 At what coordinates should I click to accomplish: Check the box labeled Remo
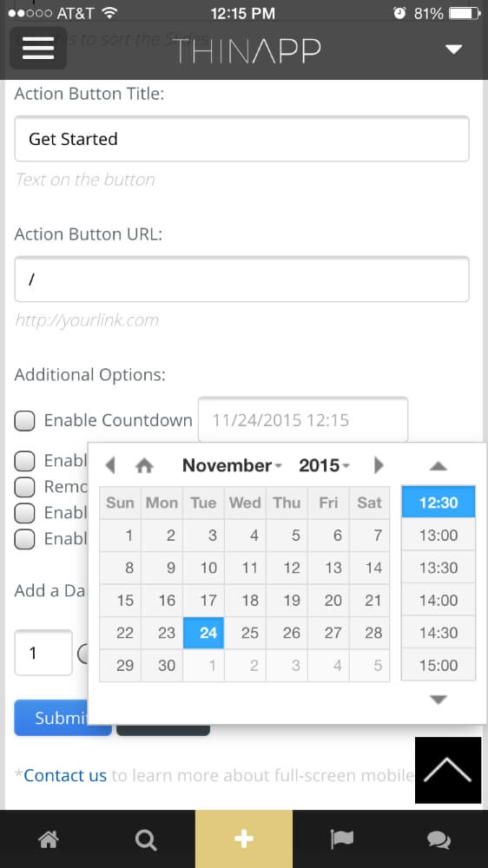point(24,487)
